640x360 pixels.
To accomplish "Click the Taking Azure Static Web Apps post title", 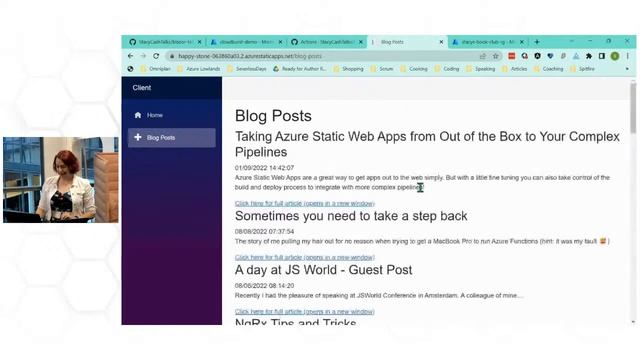I will coord(427,144).
